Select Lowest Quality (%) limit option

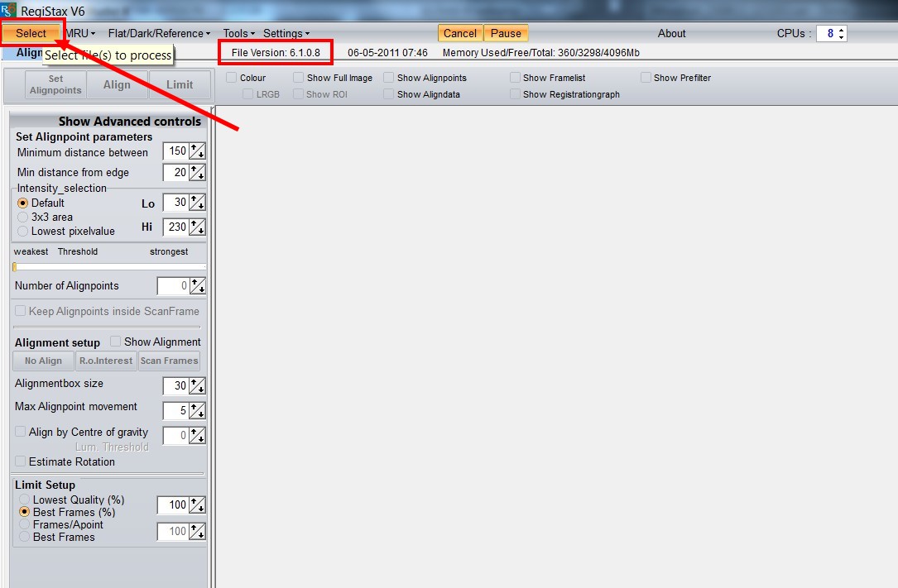(24, 500)
